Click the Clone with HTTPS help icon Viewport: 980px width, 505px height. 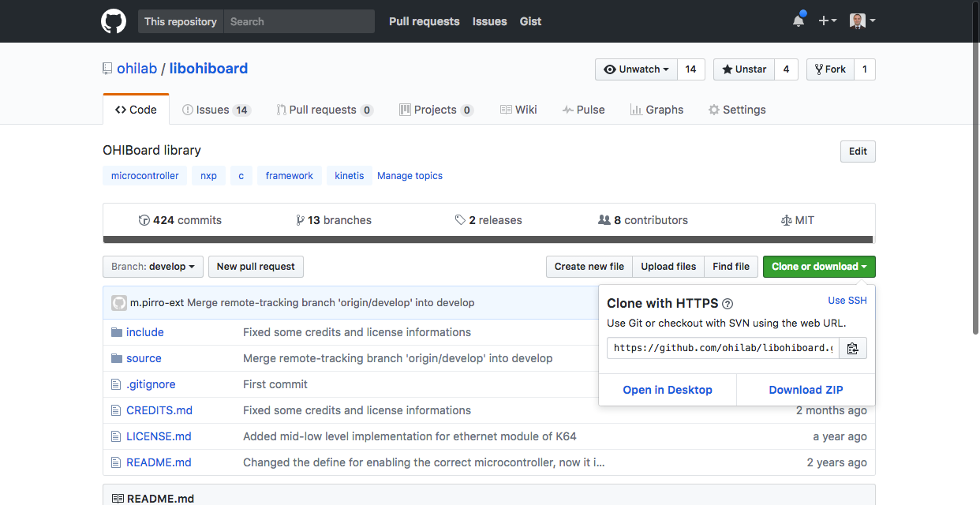(728, 304)
